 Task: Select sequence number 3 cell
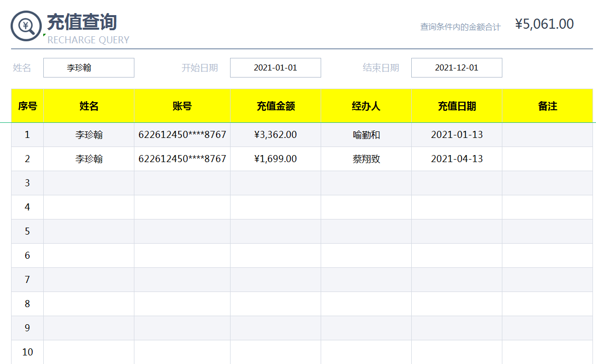[x=27, y=183]
